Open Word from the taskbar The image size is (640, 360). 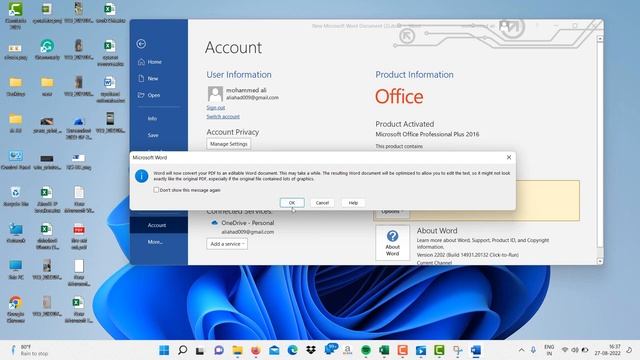click(476, 350)
